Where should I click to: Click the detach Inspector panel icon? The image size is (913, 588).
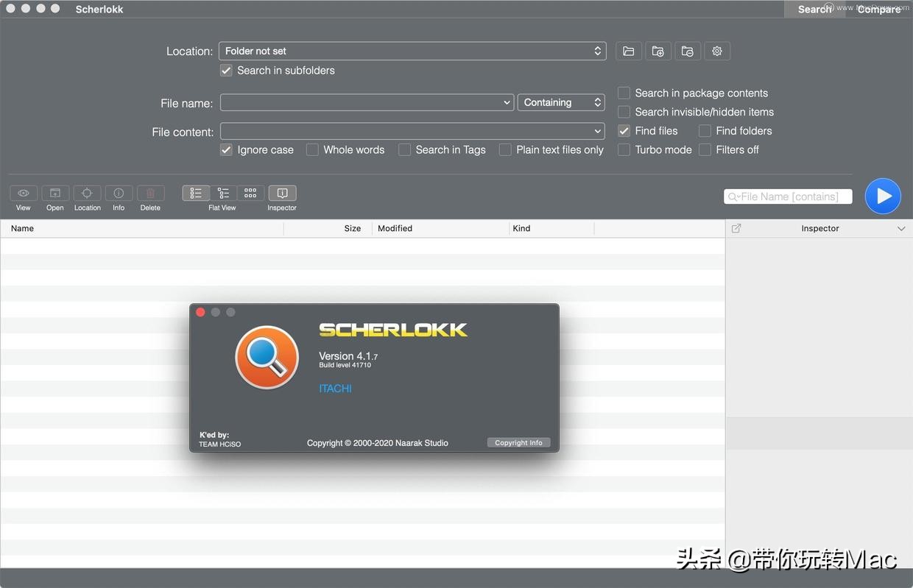click(x=736, y=229)
